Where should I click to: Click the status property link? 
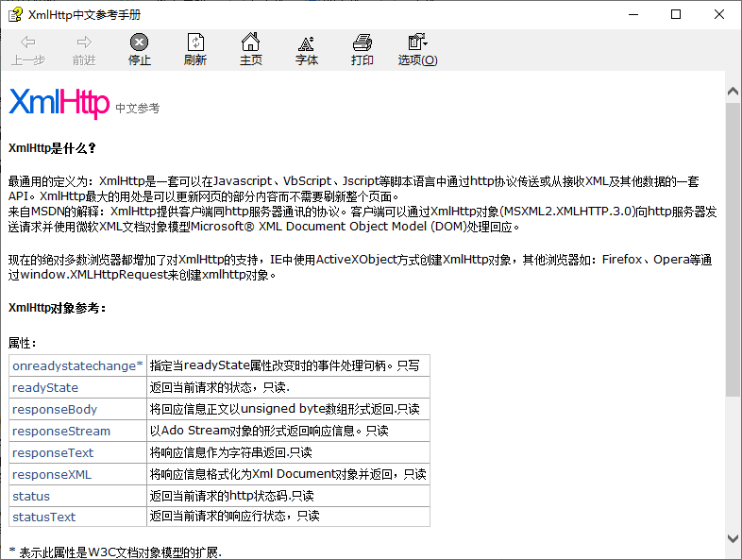pos(31,497)
